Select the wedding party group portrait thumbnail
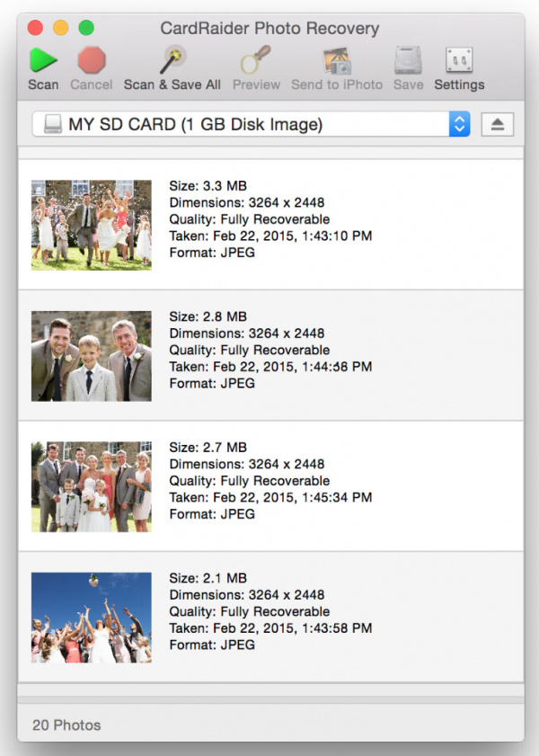Image resolution: width=539 pixels, height=756 pixels. pos(92,486)
